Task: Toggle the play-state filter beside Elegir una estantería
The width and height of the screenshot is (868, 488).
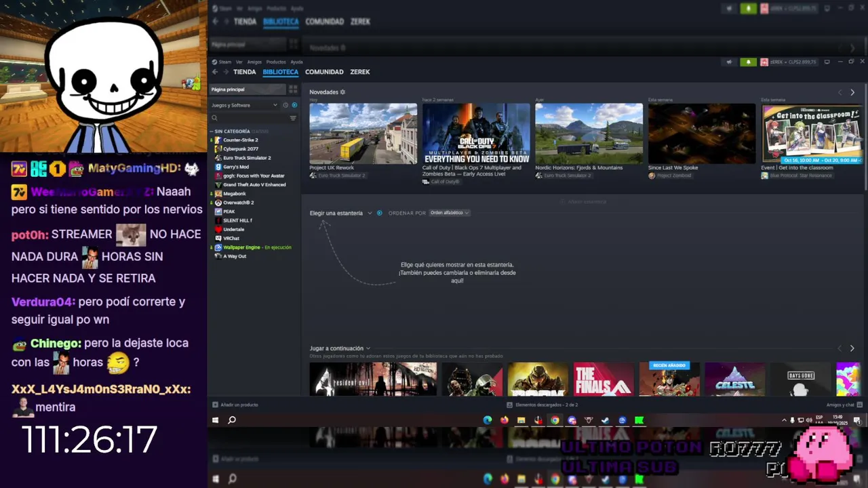Action: tap(379, 213)
